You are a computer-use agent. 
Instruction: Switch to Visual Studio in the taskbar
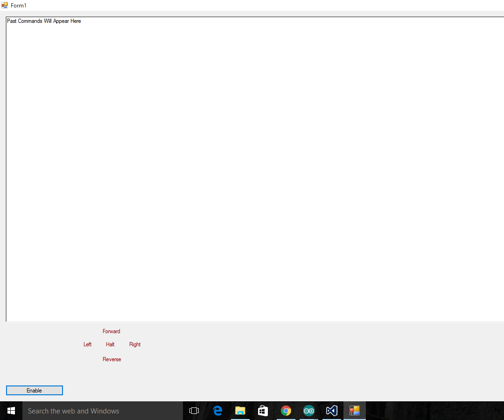332,411
